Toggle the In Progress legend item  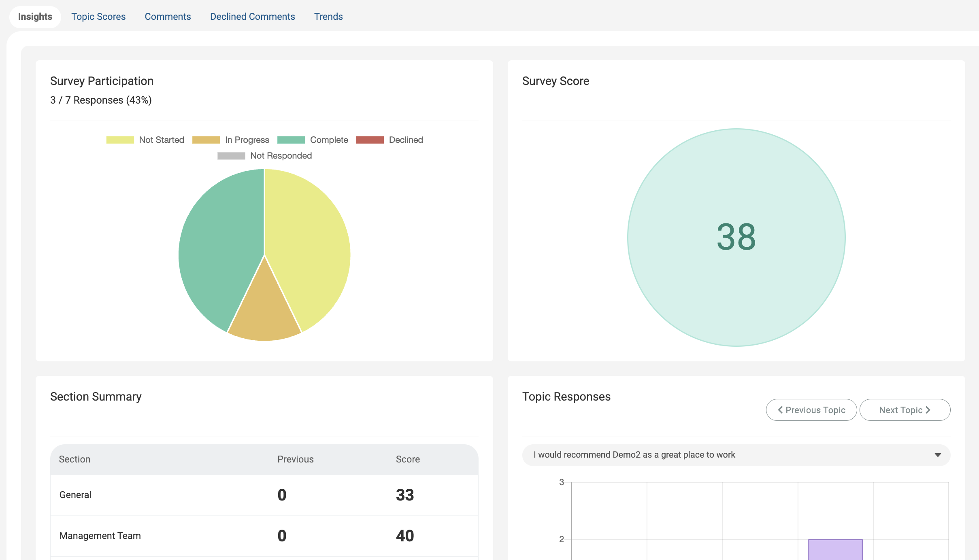coord(231,140)
